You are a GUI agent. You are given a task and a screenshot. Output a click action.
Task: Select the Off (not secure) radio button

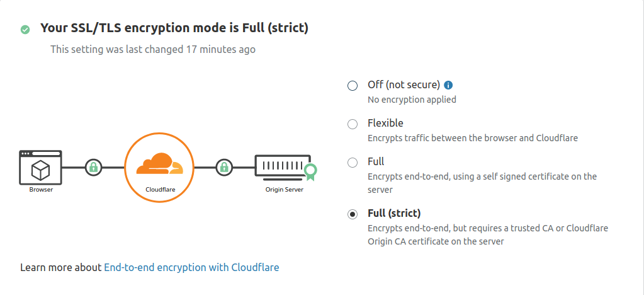(x=353, y=86)
